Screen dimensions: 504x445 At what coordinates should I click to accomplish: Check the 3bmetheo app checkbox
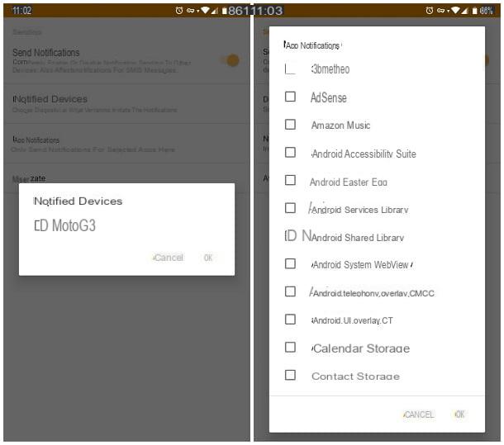coord(290,69)
